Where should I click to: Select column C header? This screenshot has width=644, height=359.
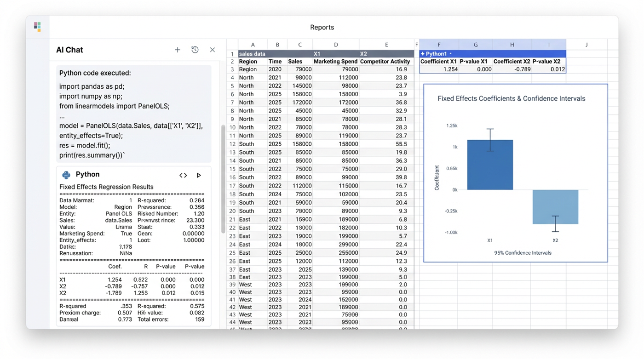pyautogui.click(x=300, y=45)
